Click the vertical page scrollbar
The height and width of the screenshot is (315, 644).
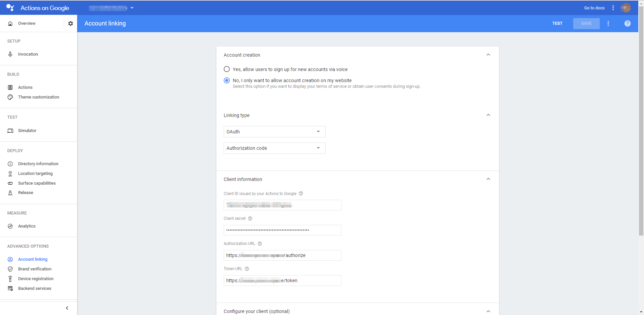(x=641, y=121)
